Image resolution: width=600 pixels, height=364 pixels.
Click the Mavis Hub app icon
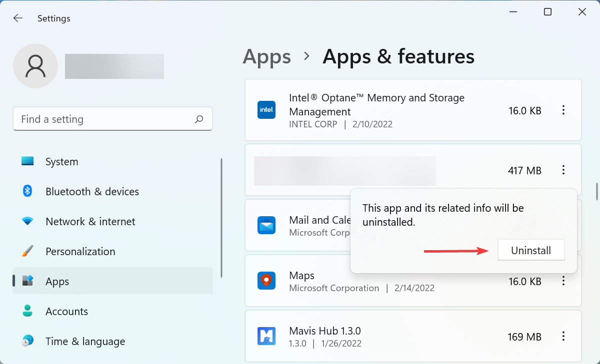pyautogui.click(x=266, y=336)
